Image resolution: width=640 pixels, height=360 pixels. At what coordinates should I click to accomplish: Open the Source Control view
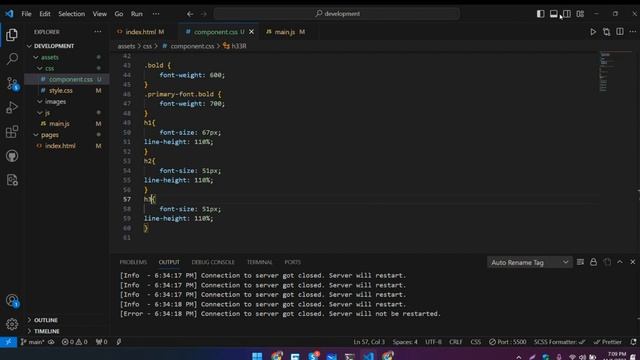click(x=12, y=84)
